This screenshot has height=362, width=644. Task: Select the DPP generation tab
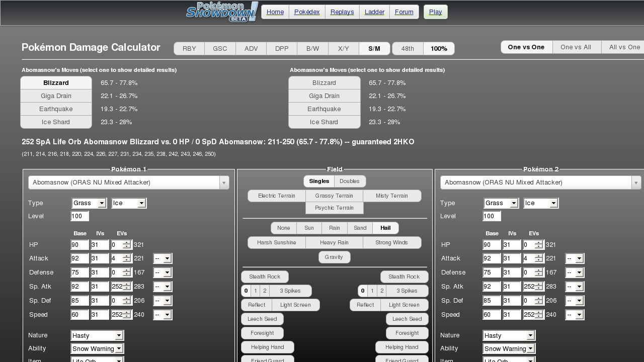[282, 49]
